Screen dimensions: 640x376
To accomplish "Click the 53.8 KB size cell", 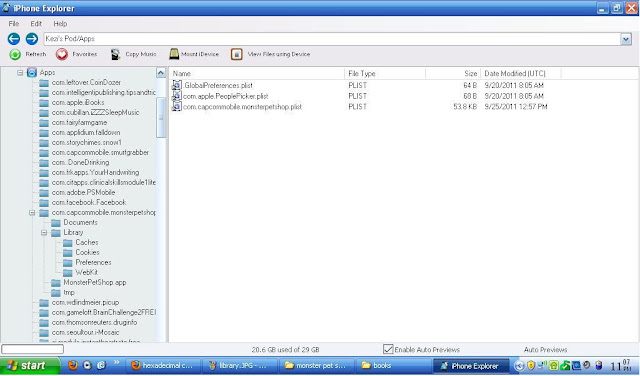I will click(x=465, y=107).
